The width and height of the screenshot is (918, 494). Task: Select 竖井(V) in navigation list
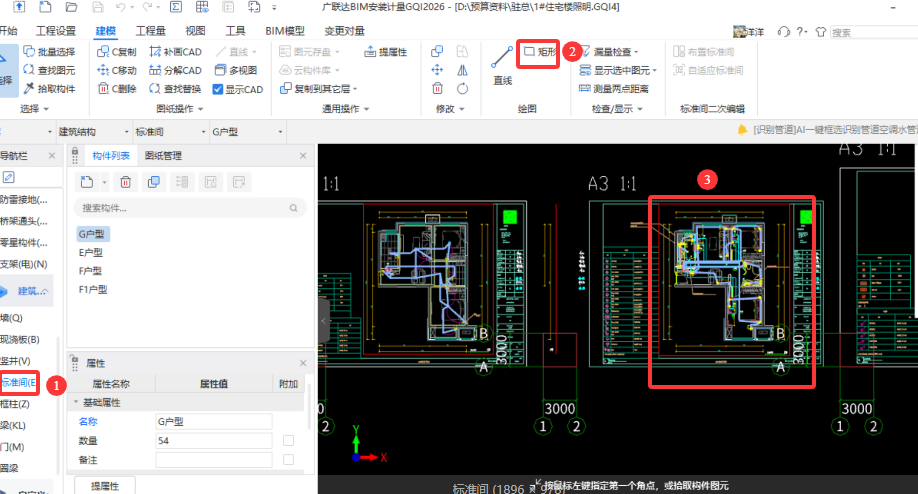15,361
